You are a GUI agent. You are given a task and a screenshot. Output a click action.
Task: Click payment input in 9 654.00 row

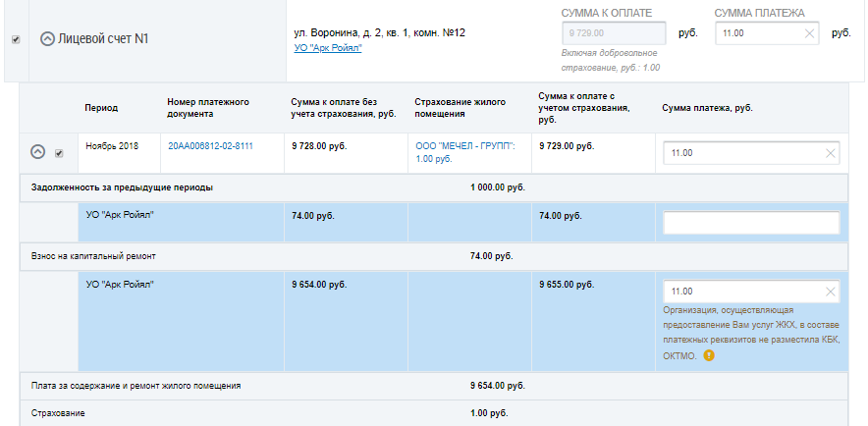click(x=741, y=292)
